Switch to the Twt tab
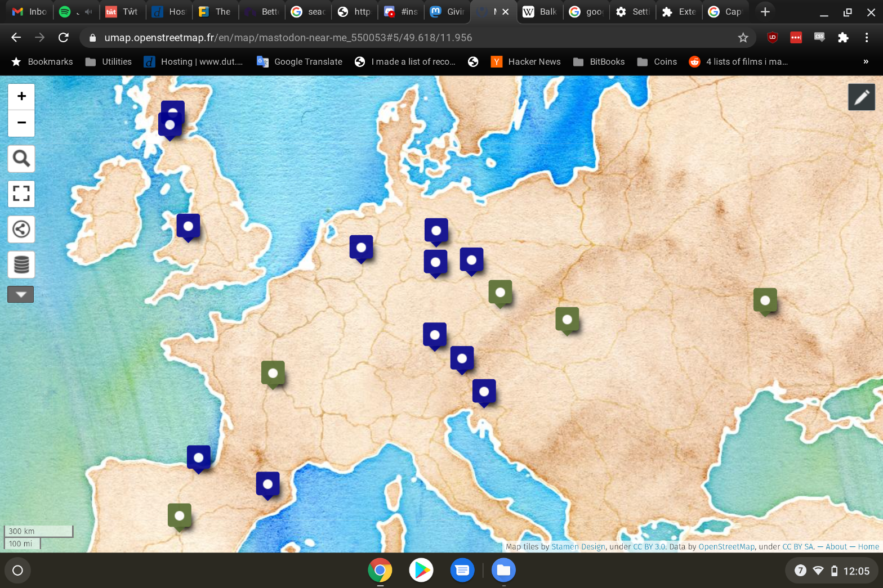The image size is (883, 588). (122, 11)
